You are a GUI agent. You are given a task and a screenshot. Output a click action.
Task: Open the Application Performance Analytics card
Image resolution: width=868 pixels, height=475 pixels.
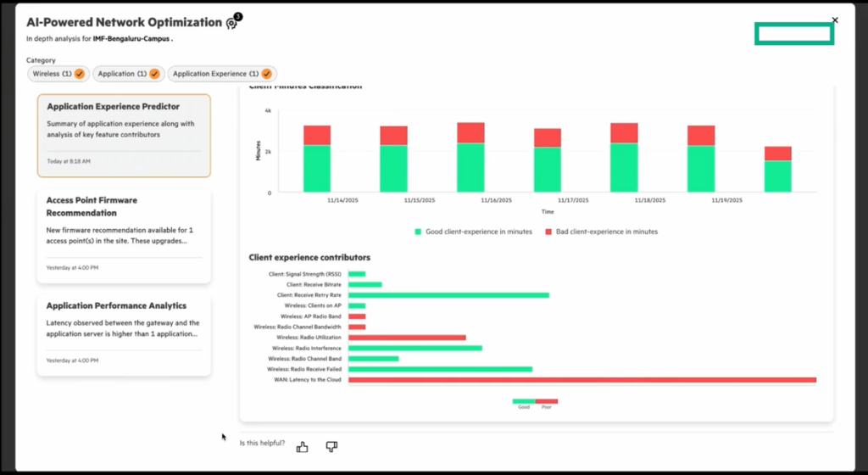124,333
